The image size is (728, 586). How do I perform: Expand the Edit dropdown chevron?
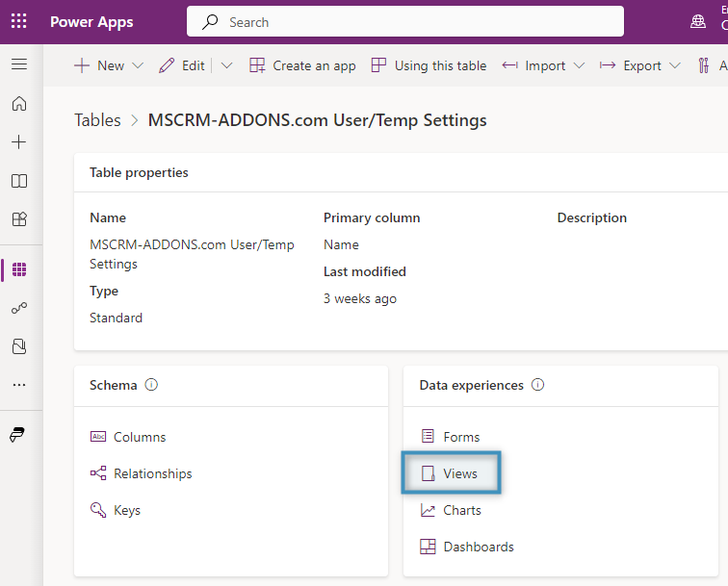pos(226,65)
